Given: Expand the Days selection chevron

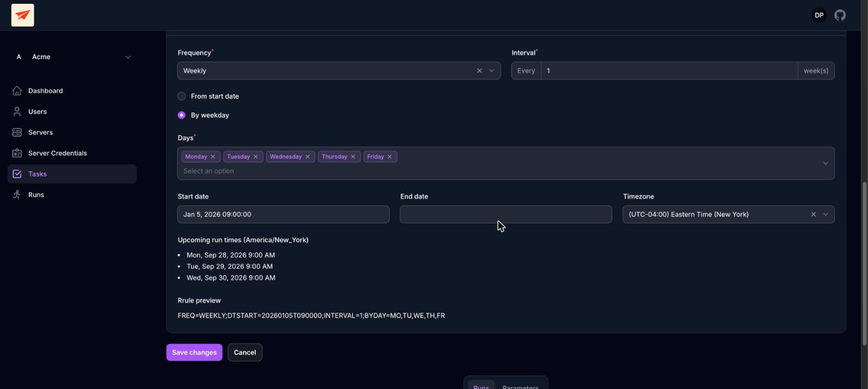Looking at the screenshot, I should 825,163.
